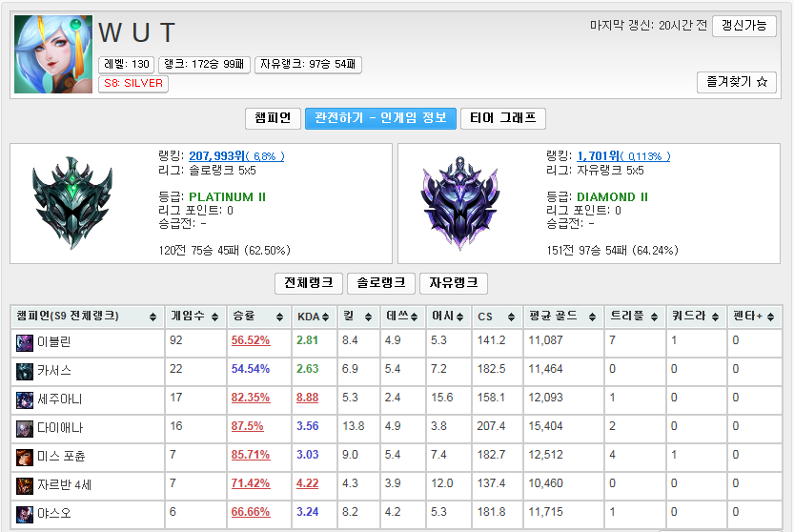794x532 pixels.
Task: Open flex ranking link 1,701위
Action: [x=623, y=156]
